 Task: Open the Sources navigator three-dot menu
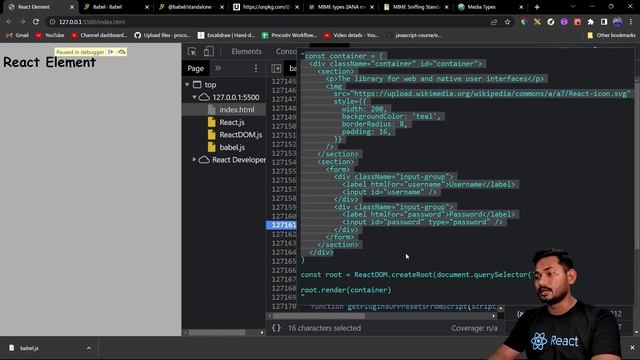pyautogui.click(x=256, y=68)
